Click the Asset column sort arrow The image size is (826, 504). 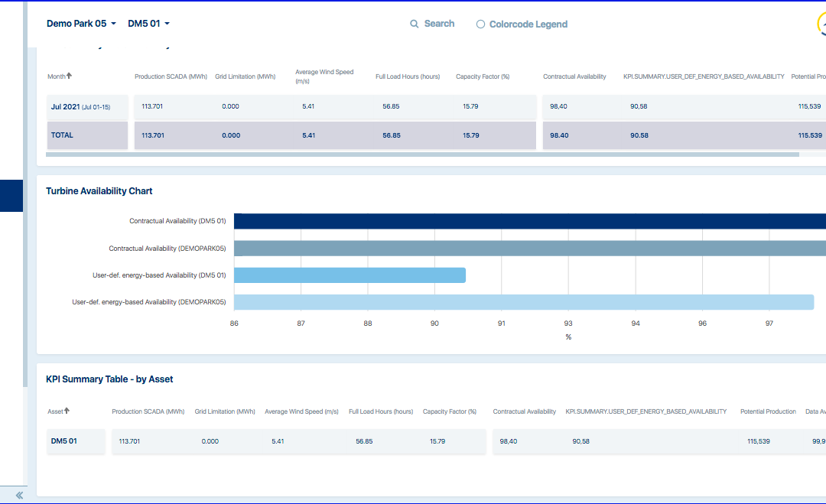(67, 411)
